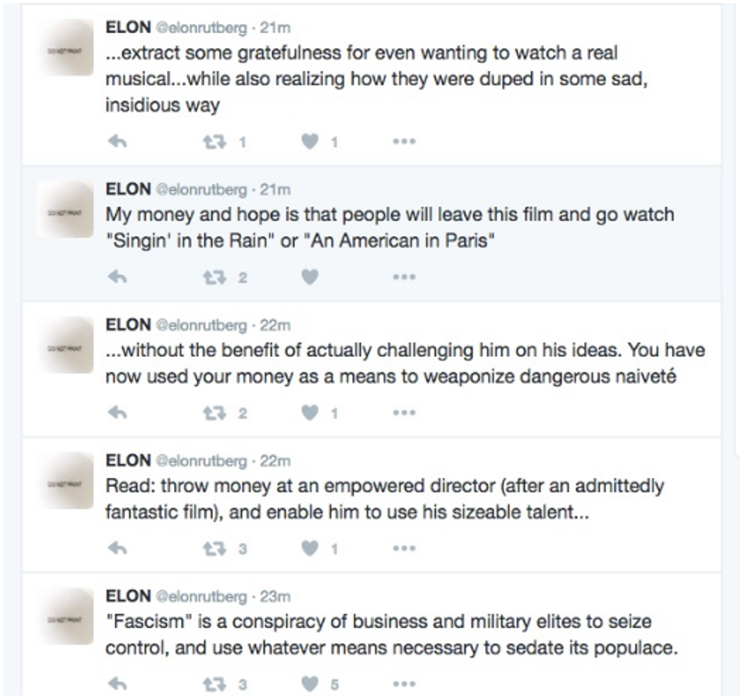Open more options on "extract some gratefulness" tweet

pos(404,142)
